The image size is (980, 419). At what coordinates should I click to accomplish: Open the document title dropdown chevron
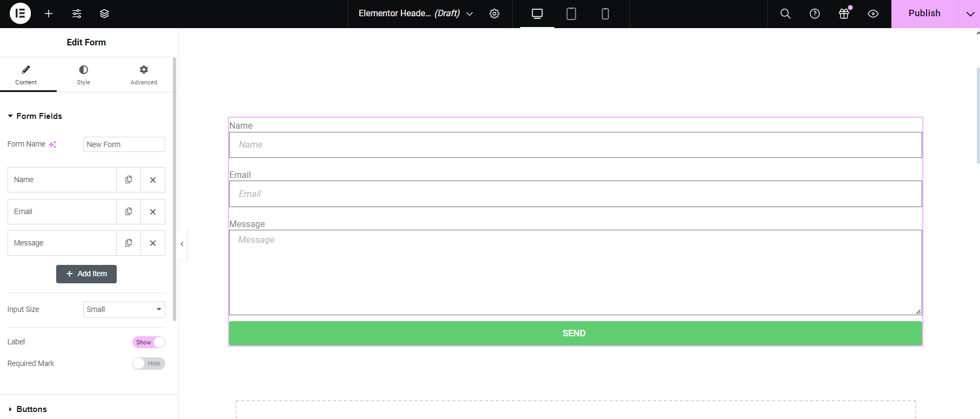469,14
